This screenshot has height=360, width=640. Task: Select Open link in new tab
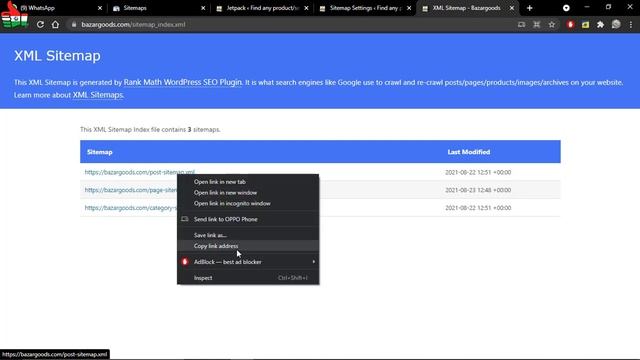(x=248, y=182)
